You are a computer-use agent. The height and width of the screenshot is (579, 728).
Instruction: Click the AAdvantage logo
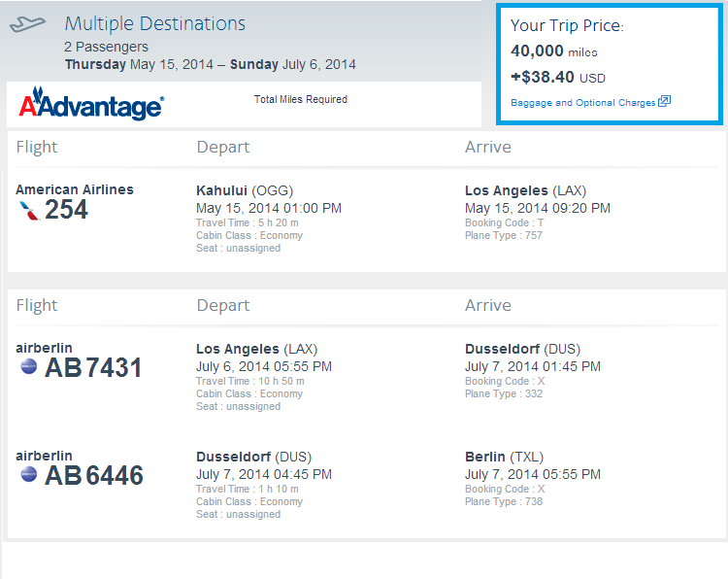coord(91,103)
